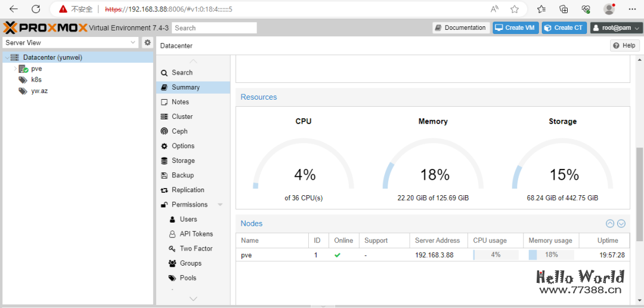644x308 pixels.
Task: Click the Create VM button
Action: (x=515, y=28)
